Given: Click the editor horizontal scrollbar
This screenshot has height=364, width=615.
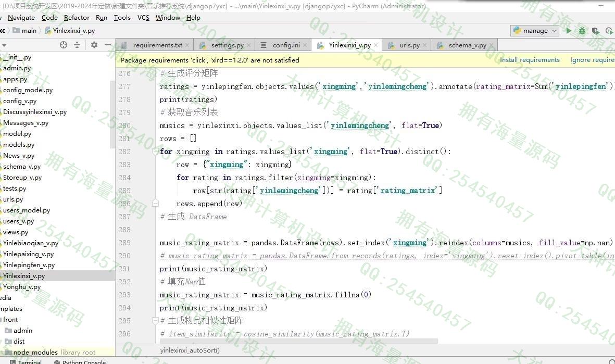Looking at the screenshot, I should tap(299, 341).
